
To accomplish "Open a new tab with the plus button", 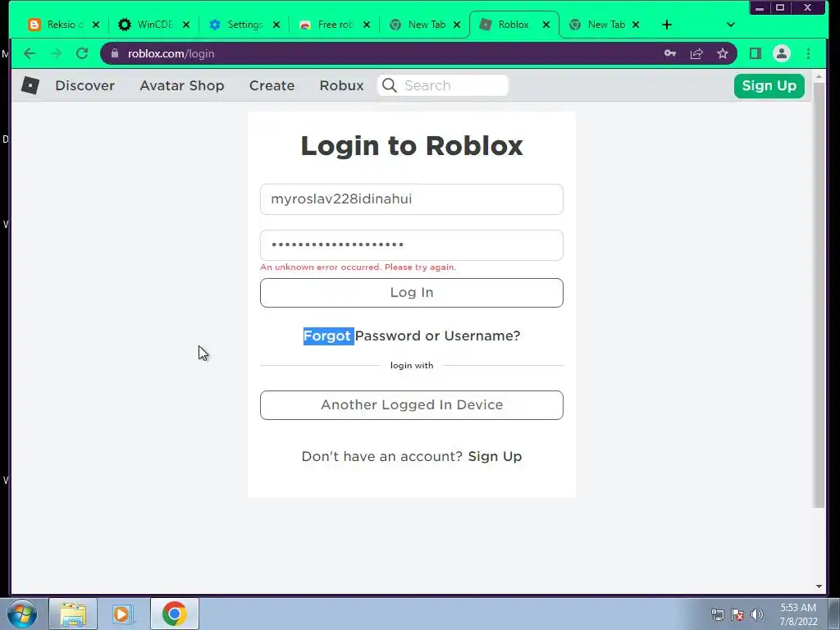I will coord(666,25).
